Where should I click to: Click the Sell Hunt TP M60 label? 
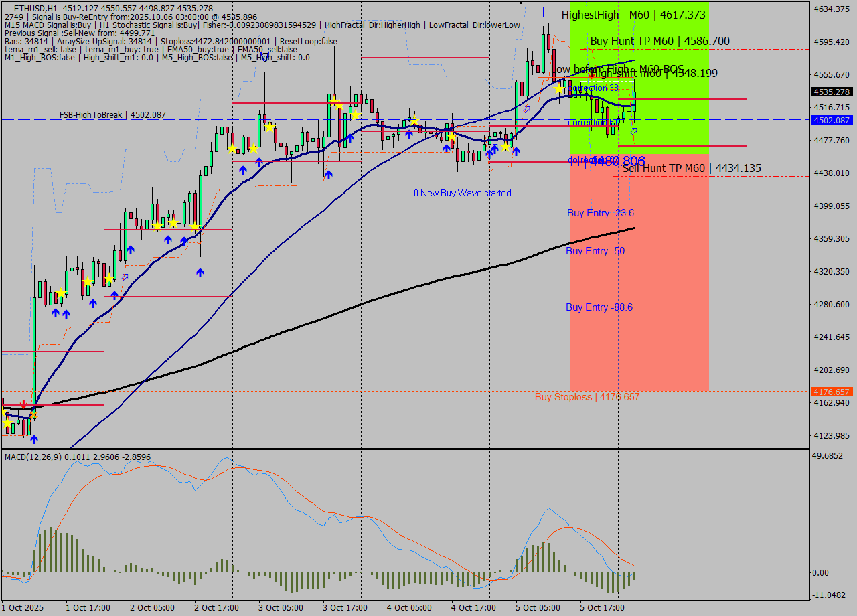click(x=691, y=169)
